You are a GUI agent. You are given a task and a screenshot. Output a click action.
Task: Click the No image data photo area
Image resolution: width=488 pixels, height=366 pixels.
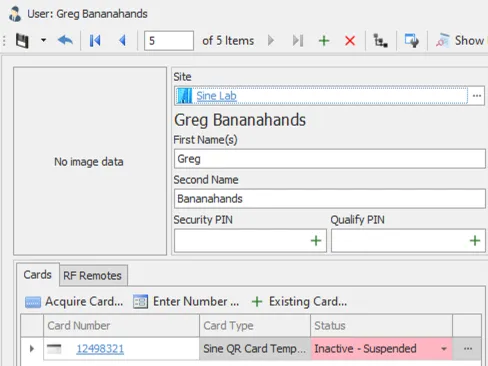pos(90,161)
